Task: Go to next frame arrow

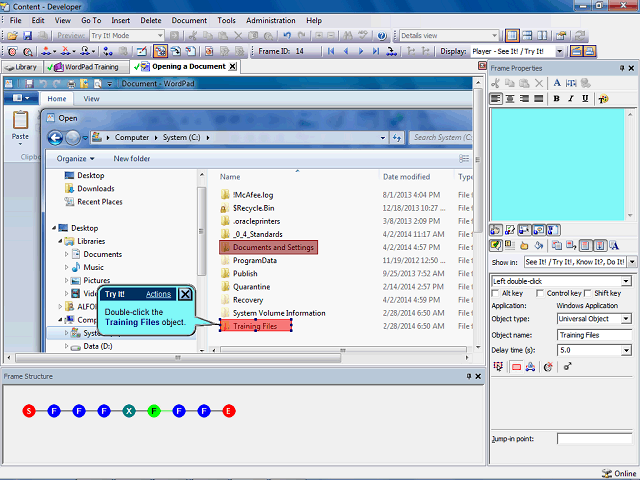Action: pos(361,51)
